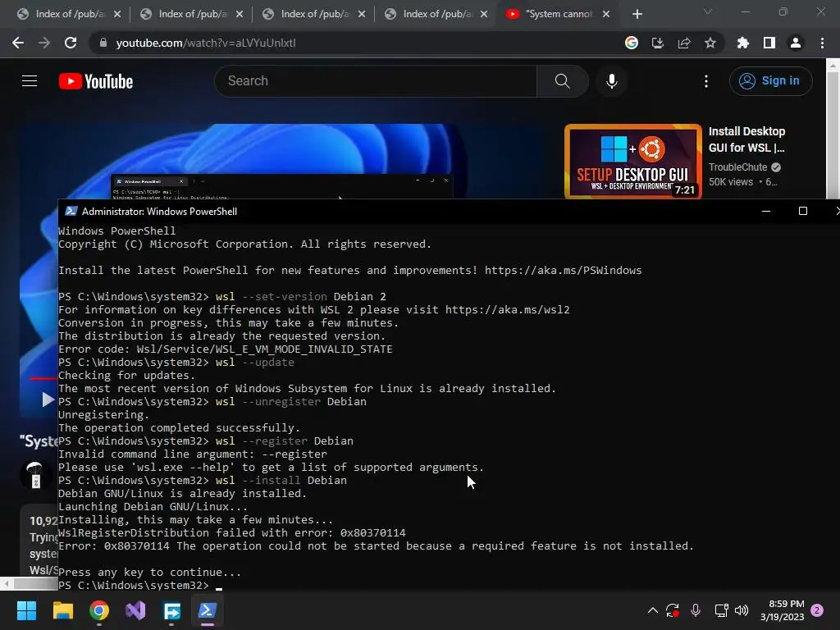The width and height of the screenshot is (840, 630).
Task: Open Visual Studio from the taskbar
Action: click(135, 610)
